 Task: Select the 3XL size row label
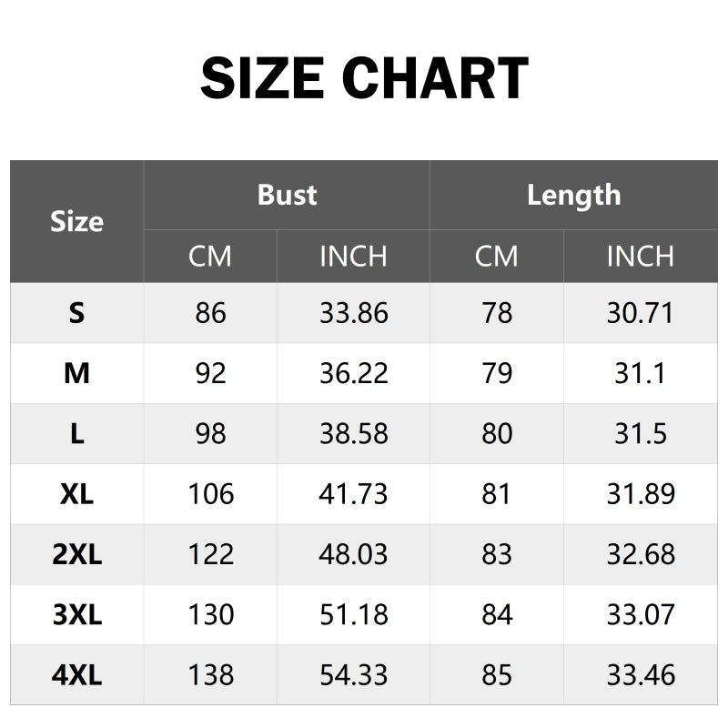(76, 614)
